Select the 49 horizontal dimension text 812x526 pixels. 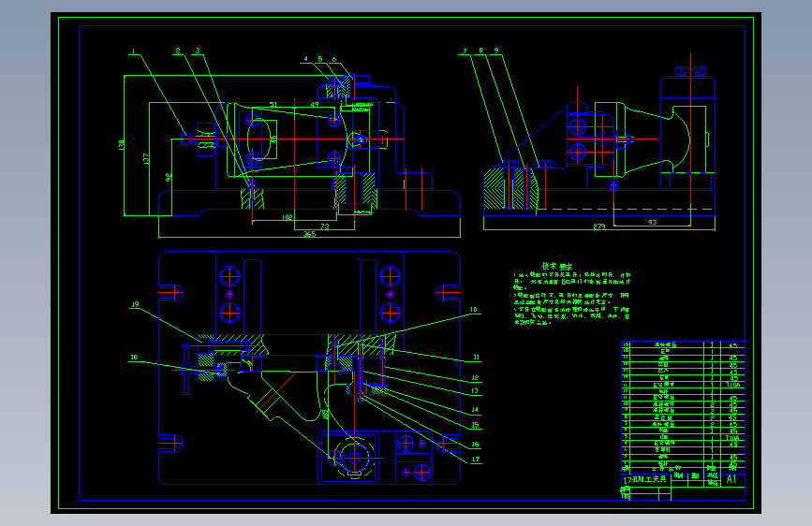[x=315, y=105]
